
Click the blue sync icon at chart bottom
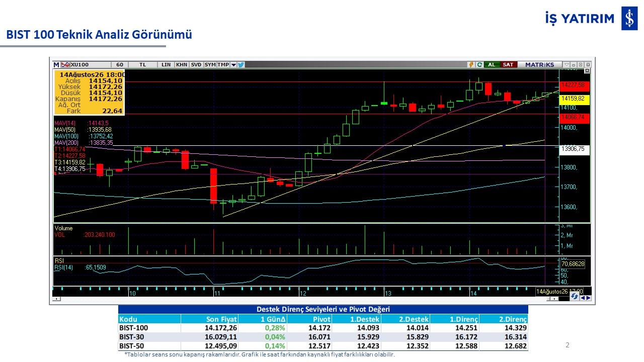[x=574, y=297]
